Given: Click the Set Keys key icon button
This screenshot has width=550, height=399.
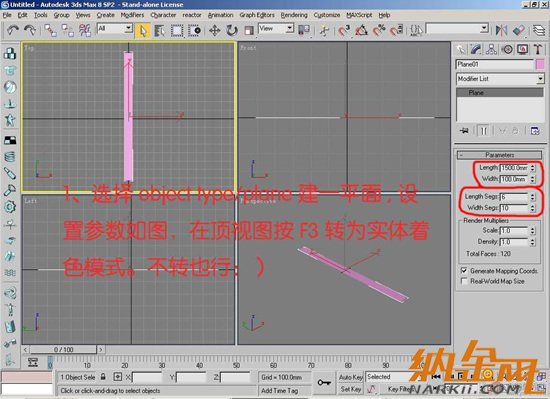Looking at the screenshot, I should [324, 383].
